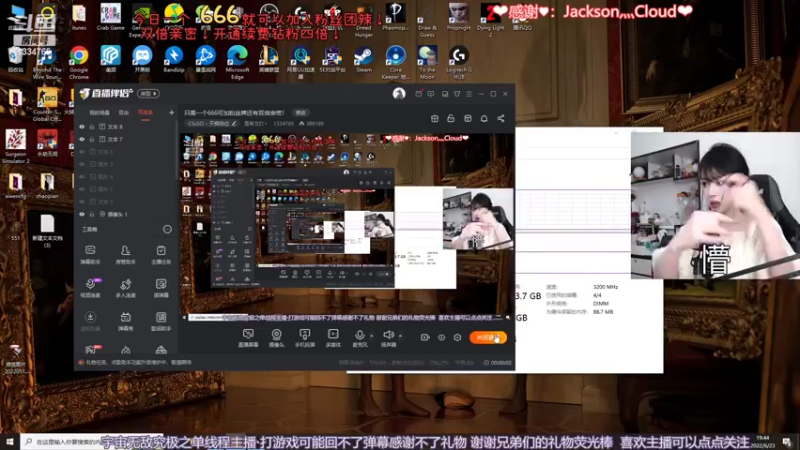This screenshot has width=800, height=450.
Task: Show the hidden 图片 5 layer
Action: pos(82,164)
